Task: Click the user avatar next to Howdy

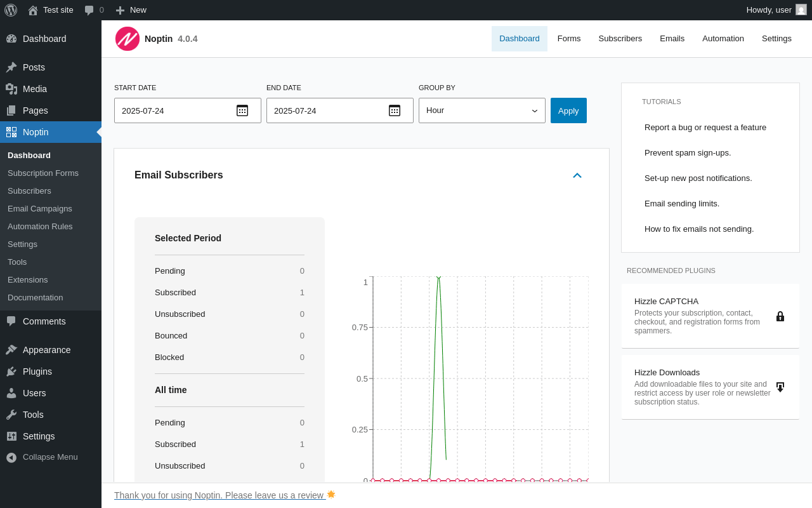Action: [801, 10]
